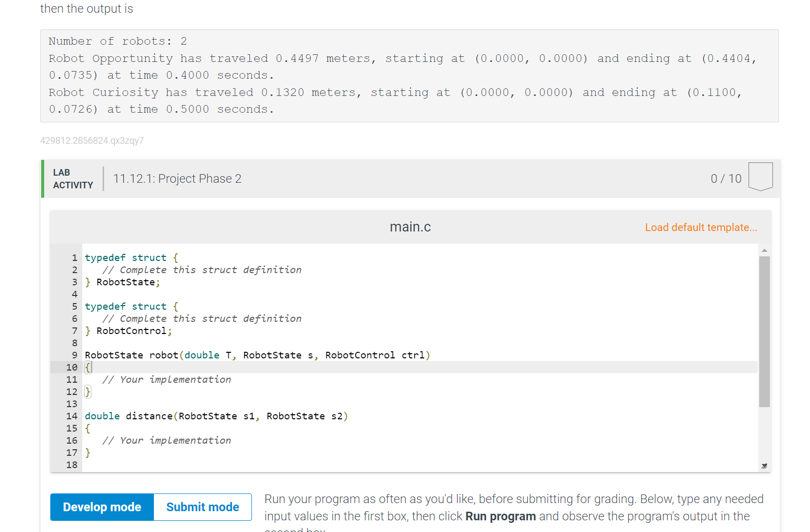Image resolution: width=810 pixels, height=532 pixels.
Task: Click the code editor vertical scrollbar thumb
Action: coord(764,331)
